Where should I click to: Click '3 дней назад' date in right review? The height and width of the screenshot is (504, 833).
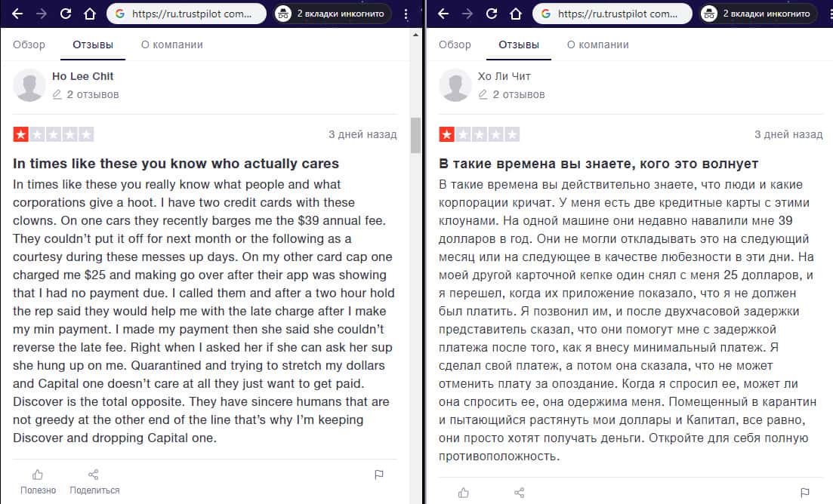pos(788,134)
